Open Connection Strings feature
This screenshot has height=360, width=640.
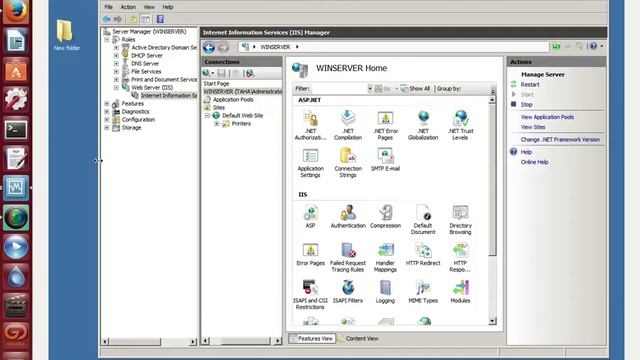[x=348, y=163]
